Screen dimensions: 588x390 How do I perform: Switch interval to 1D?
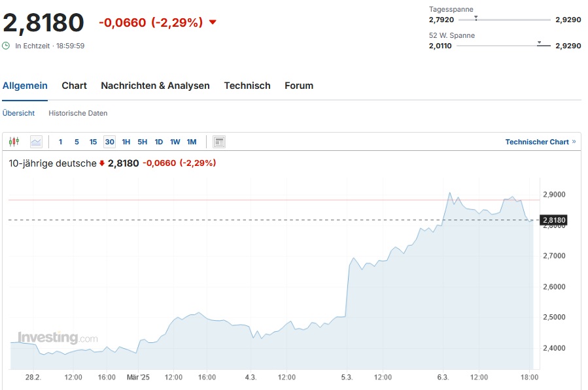tap(159, 142)
